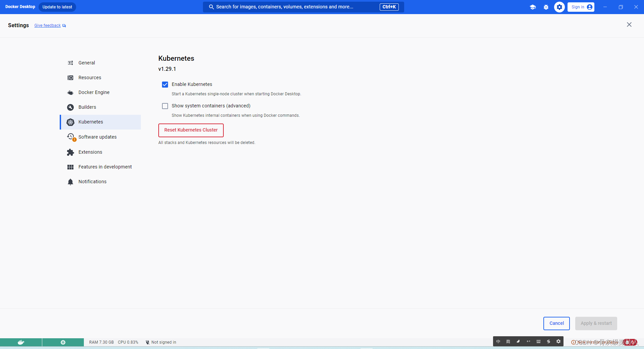This screenshot has width=644, height=349.
Task: Click the Kubernetes status icon in footer
Action: (63, 342)
